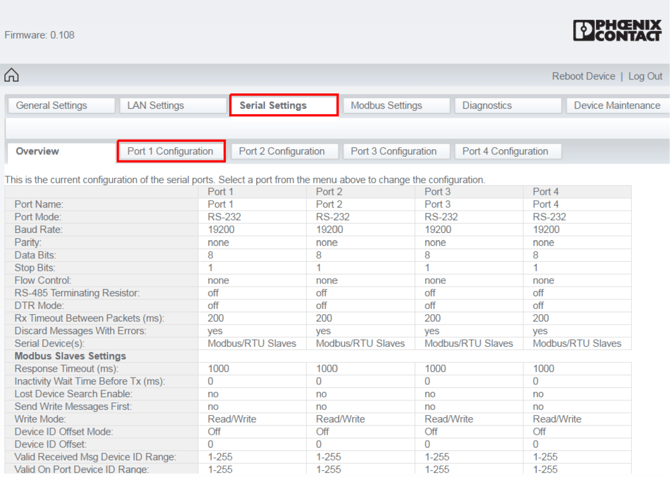670x480 pixels.
Task: Click the Port 4 column header
Action: tap(546, 192)
